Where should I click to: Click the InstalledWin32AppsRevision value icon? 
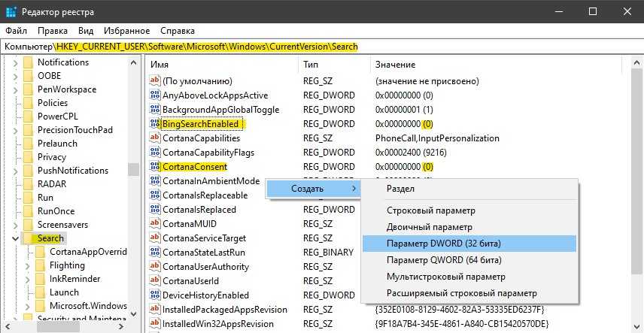coord(156,324)
